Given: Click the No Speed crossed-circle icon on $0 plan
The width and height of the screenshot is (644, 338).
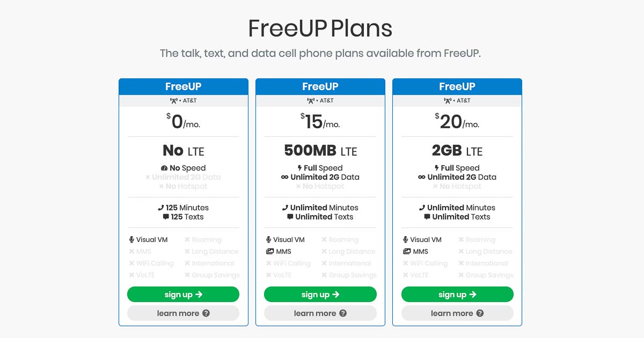Looking at the screenshot, I should [x=164, y=167].
